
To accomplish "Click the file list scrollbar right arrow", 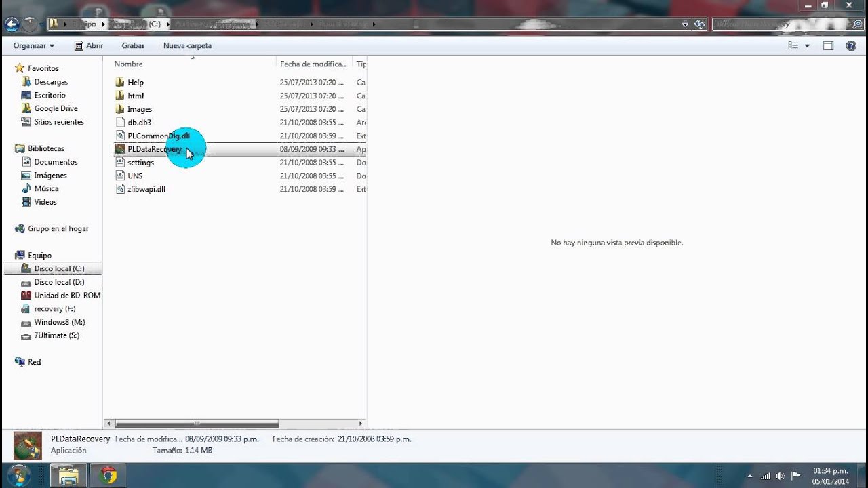I will coord(361,424).
